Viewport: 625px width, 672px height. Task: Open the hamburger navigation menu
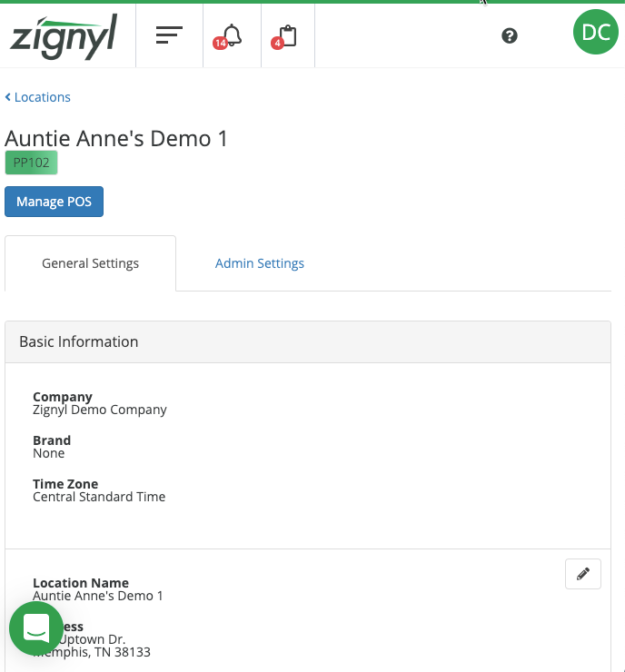tap(169, 35)
